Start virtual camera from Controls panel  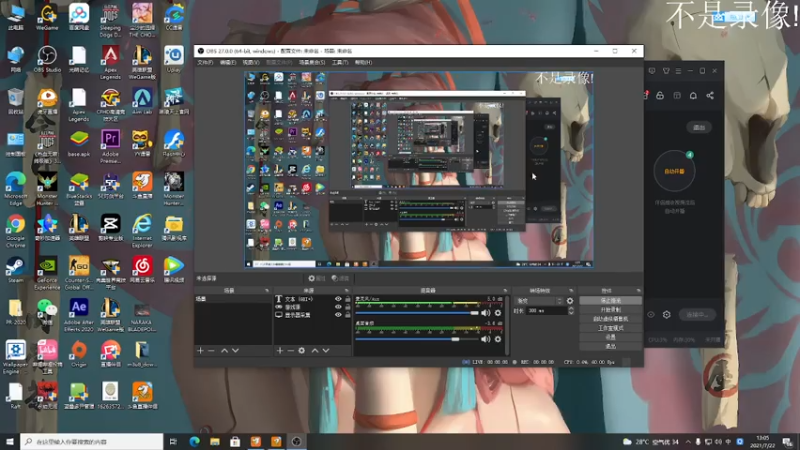pos(611,319)
